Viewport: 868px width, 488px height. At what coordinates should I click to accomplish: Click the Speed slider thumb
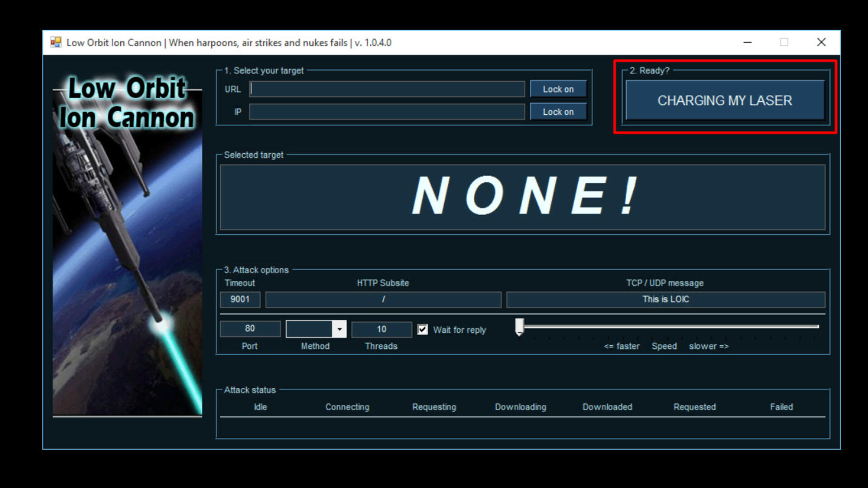519,327
